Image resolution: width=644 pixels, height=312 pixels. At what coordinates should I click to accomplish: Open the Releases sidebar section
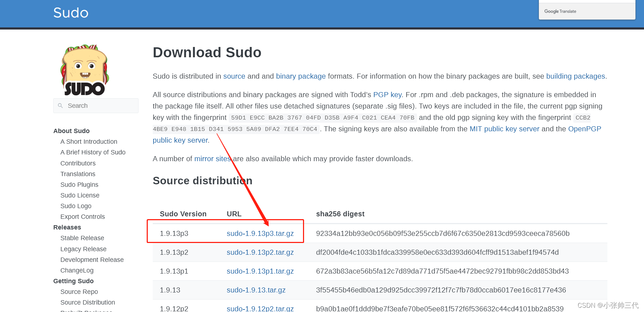pyautogui.click(x=67, y=227)
